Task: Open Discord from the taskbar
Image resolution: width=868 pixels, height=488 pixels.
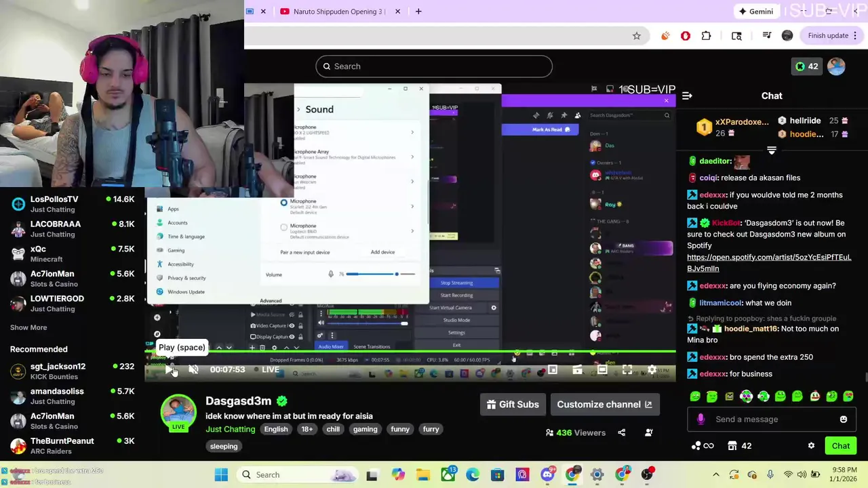Action: (548, 474)
